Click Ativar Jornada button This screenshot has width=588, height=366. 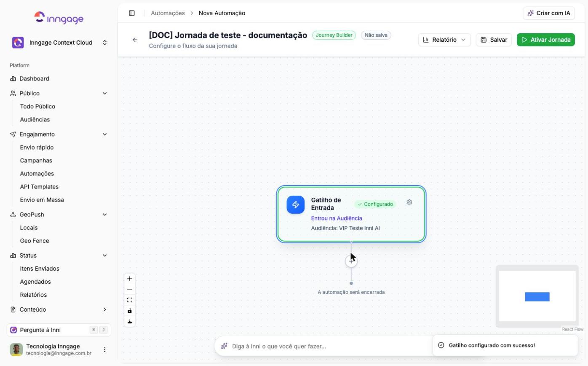coord(546,40)
